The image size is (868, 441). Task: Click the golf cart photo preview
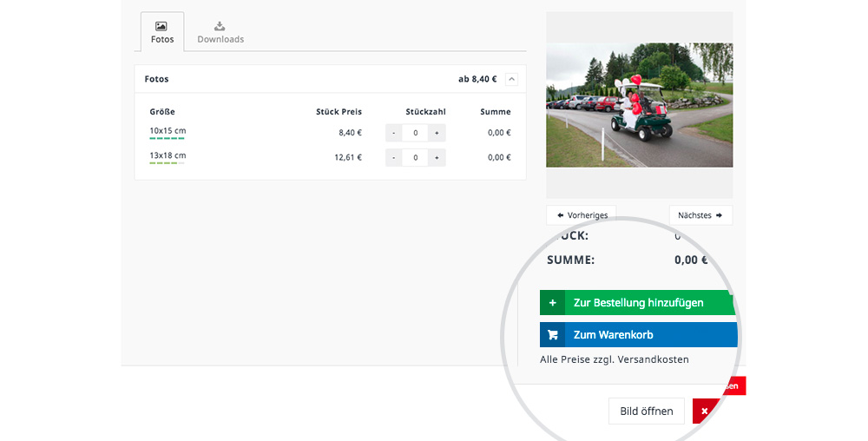pos(640,105)
